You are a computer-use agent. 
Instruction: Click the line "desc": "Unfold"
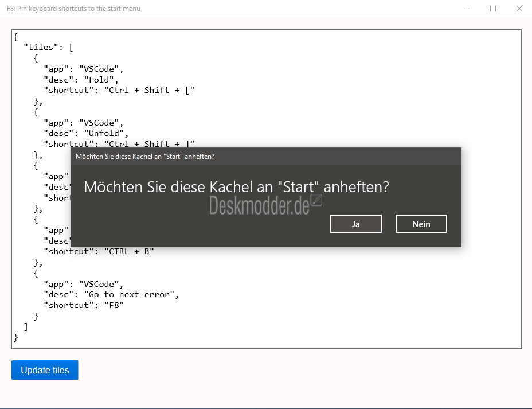point(86,134)
